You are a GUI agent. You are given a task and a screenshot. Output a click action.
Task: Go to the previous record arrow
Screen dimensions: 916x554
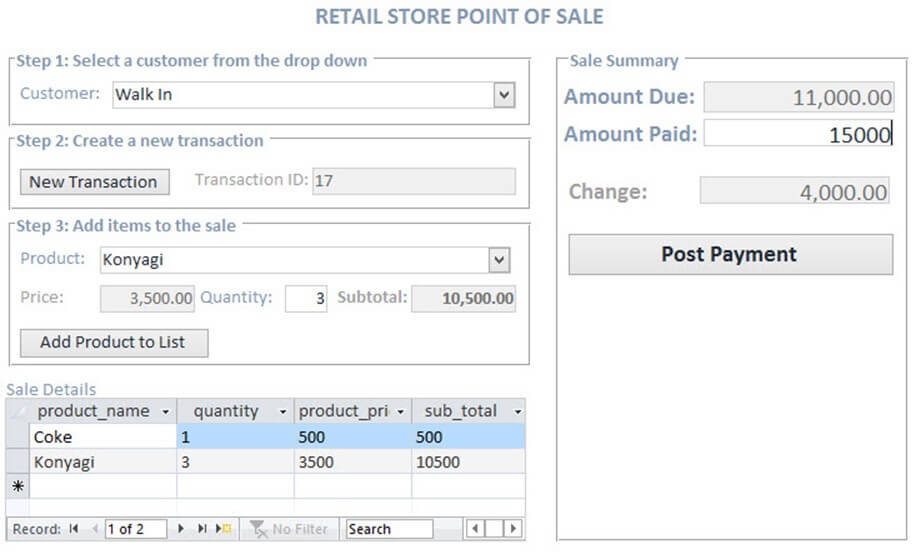coord(95,529)
